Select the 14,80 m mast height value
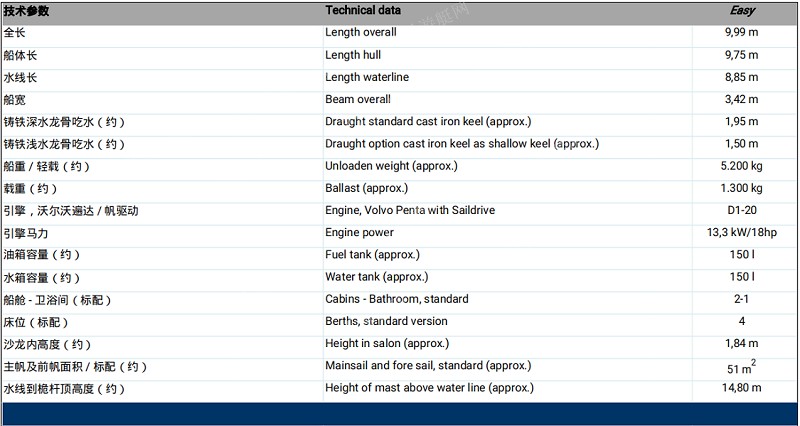Screen dimensions: 800x426 (741, 388)
